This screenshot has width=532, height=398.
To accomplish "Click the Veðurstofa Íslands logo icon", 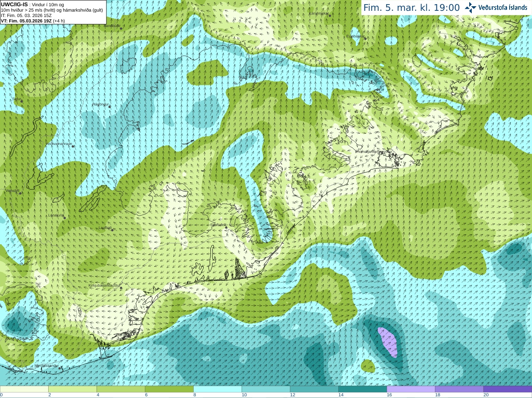I will click(470, 7).
